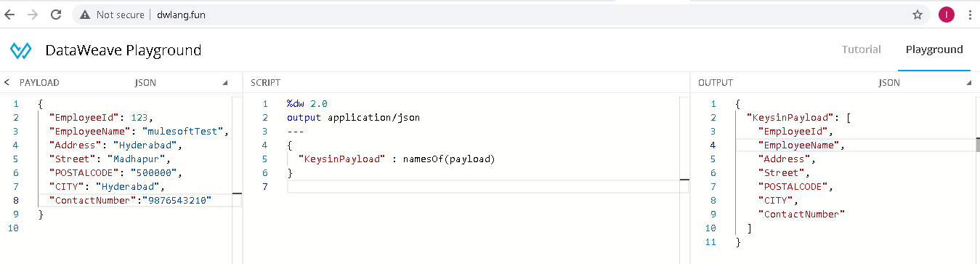Image resolution: width=980 pixels, height=264 pixels.
Task: Click the output application/json script line
Action: coord(353,118)
